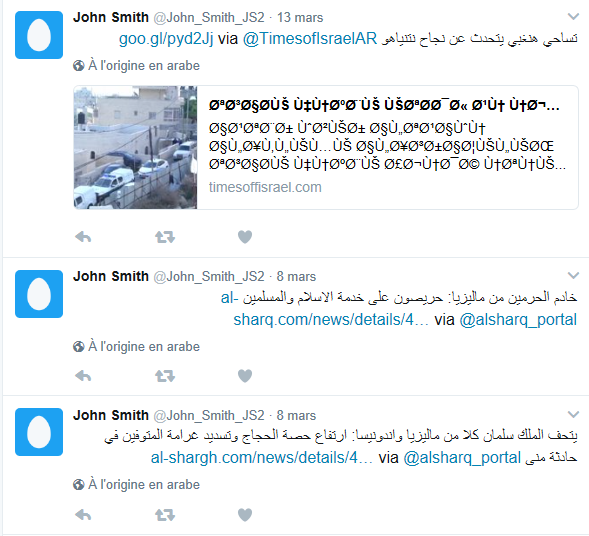The width and height of the screenshot is (589, 536).
Task: Click first tweet's egg avatar
Action: click(39, 35)
